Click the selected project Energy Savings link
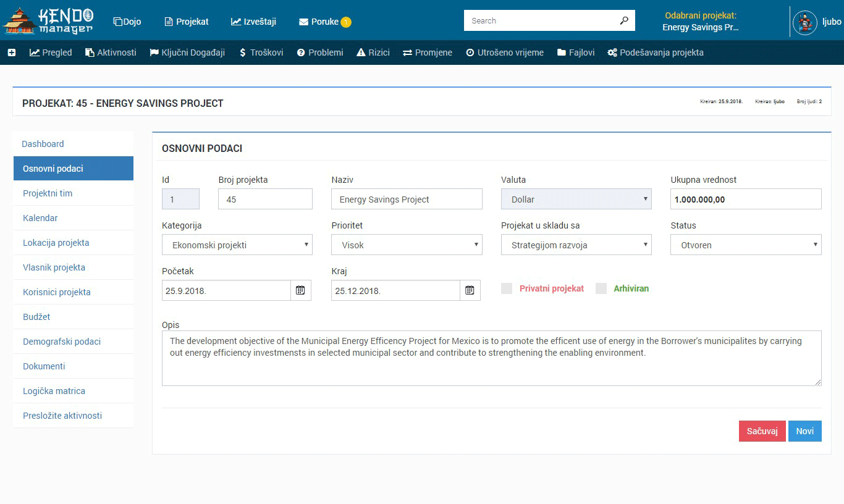844x504 pixels. [701, 27]
